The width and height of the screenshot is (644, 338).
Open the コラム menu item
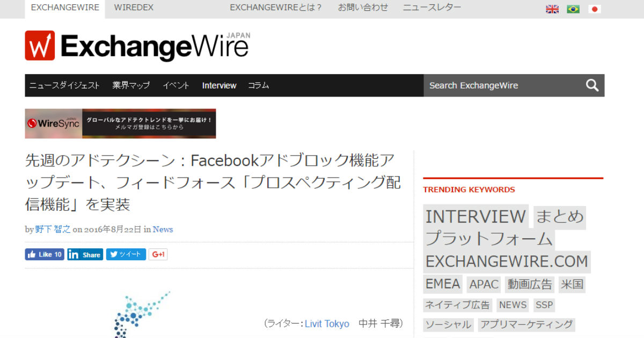[258, 85]
